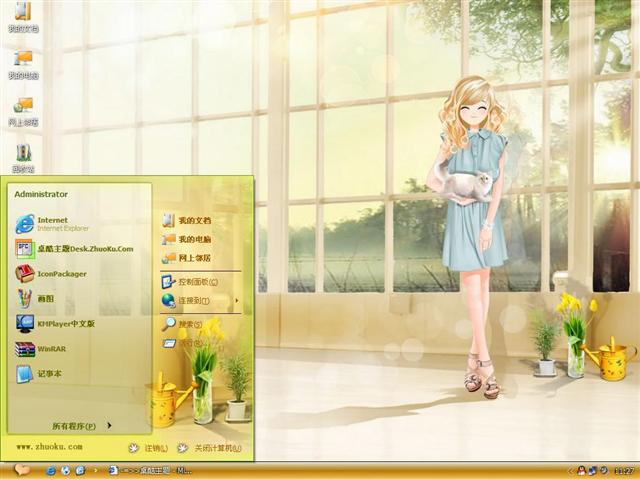Select the Recycle Bin desktop icon

coord(23,156)
